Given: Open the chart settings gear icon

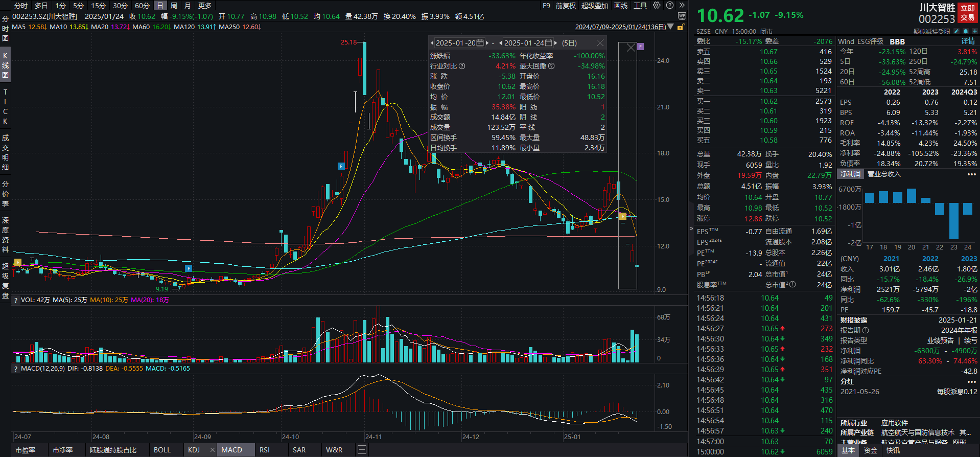Looking at the screenshot, I should (x=657, y=6).
